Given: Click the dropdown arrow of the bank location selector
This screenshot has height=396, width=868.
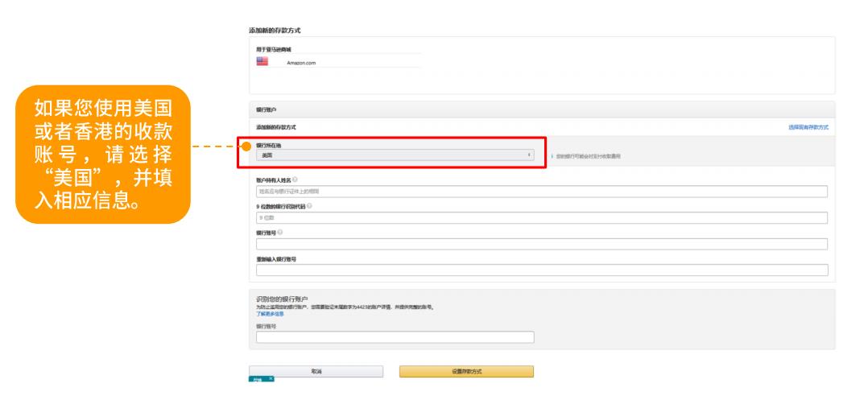Looking at the screenshot, I should (528, 155).
